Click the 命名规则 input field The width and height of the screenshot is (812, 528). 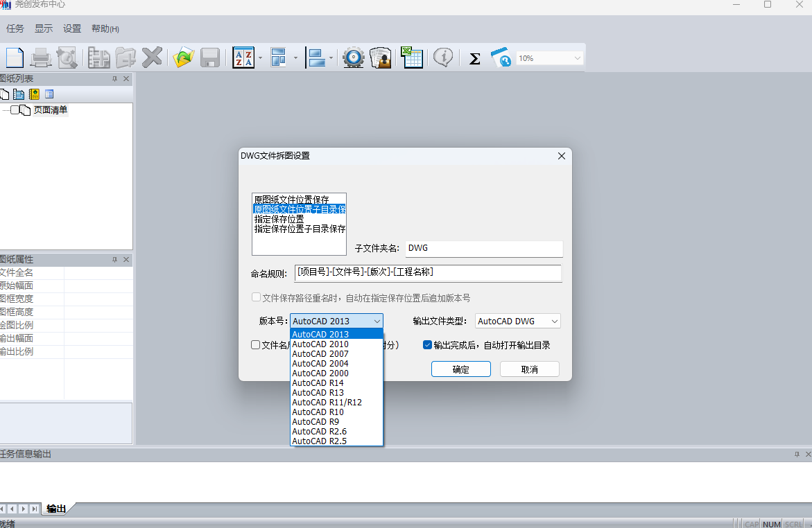[428, 273]
